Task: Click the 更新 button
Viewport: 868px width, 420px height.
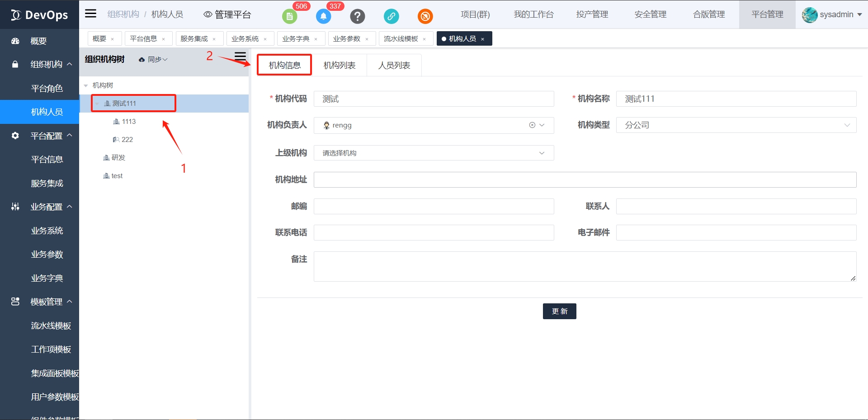Action: coord(559,311)
